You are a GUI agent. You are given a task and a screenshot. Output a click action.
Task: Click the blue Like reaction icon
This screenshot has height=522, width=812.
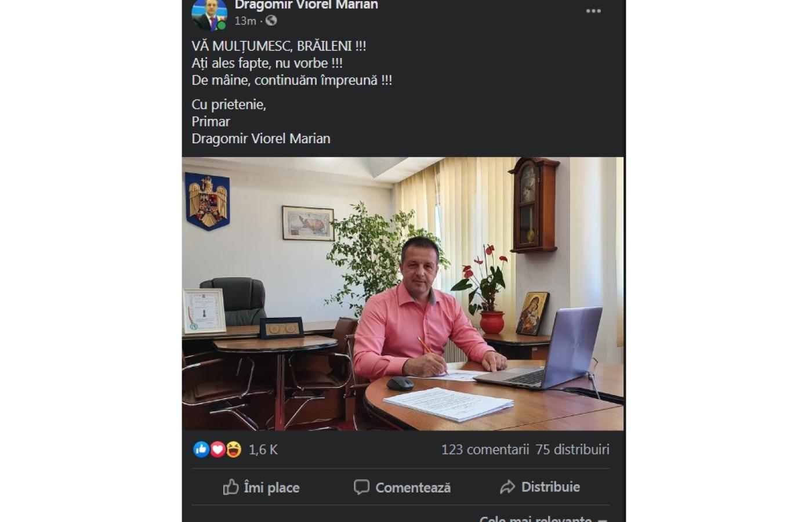pos(201,449)
